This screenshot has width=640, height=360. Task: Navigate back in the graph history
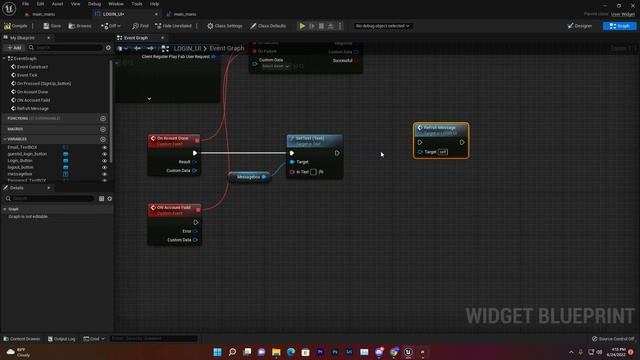point(138,48)
